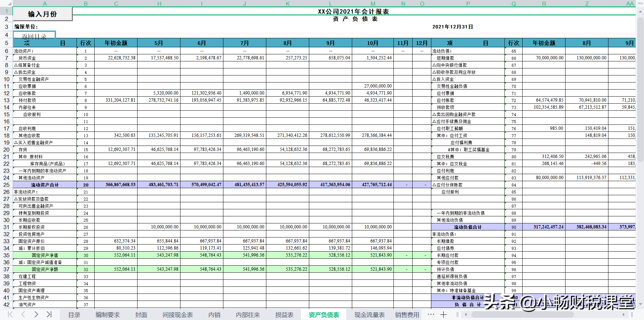
Task: Open the 销售费用 sheet tab
Action: coord(407,315)
